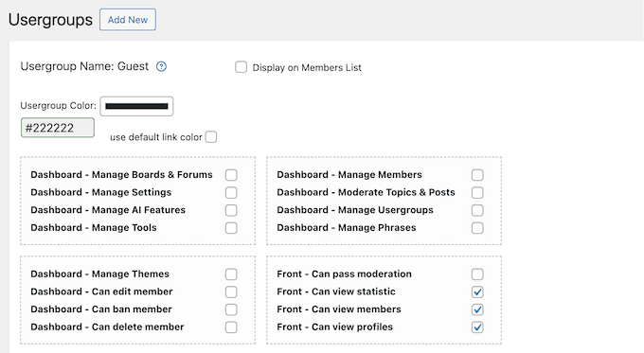Enable Dashboard - Manage Members checkbox

(x=477, y=175)
